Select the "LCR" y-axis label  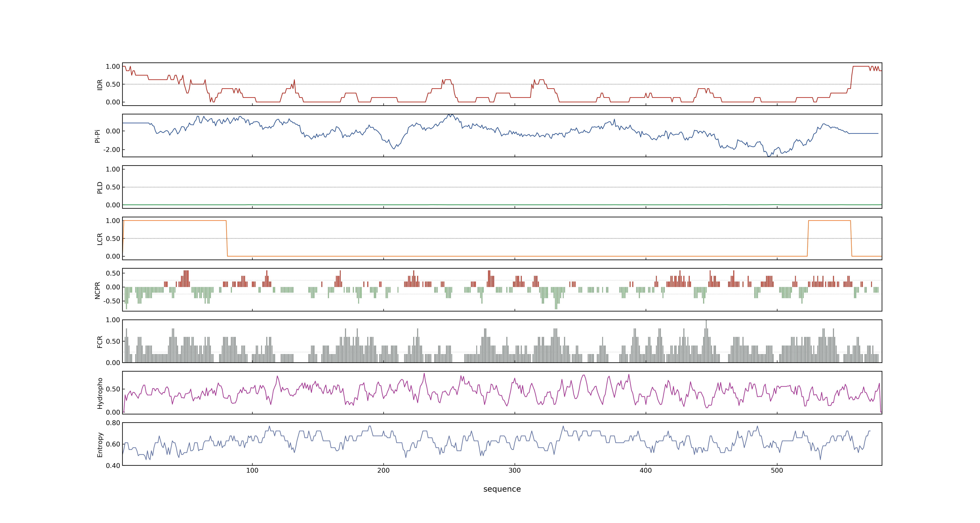pos(100,239)
